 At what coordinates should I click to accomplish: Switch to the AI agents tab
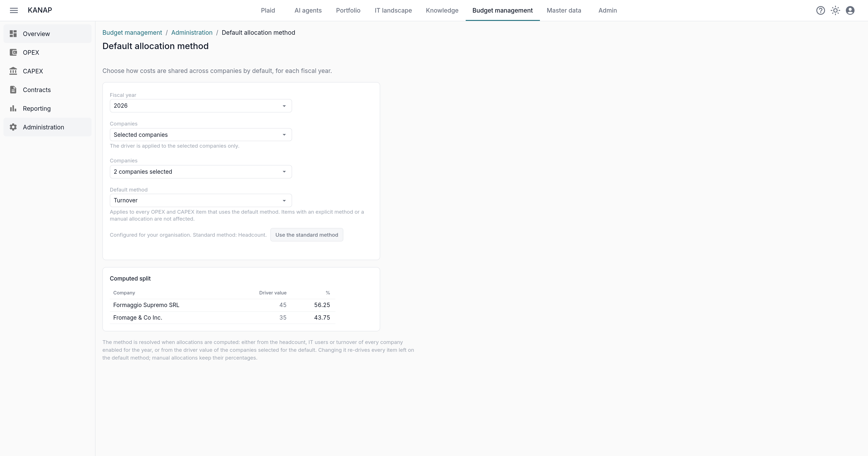pyautogui.click(x=308, y=10)
